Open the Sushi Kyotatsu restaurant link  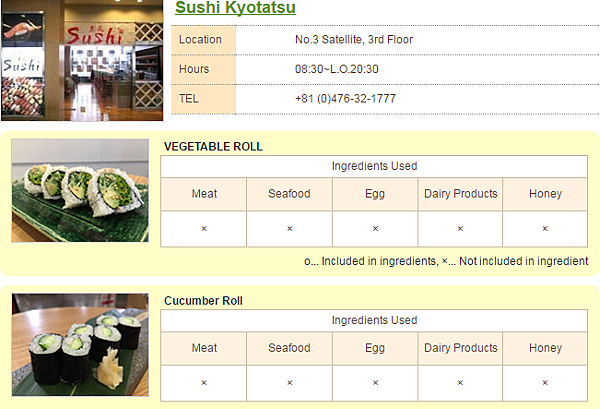[x=235, y=8]
